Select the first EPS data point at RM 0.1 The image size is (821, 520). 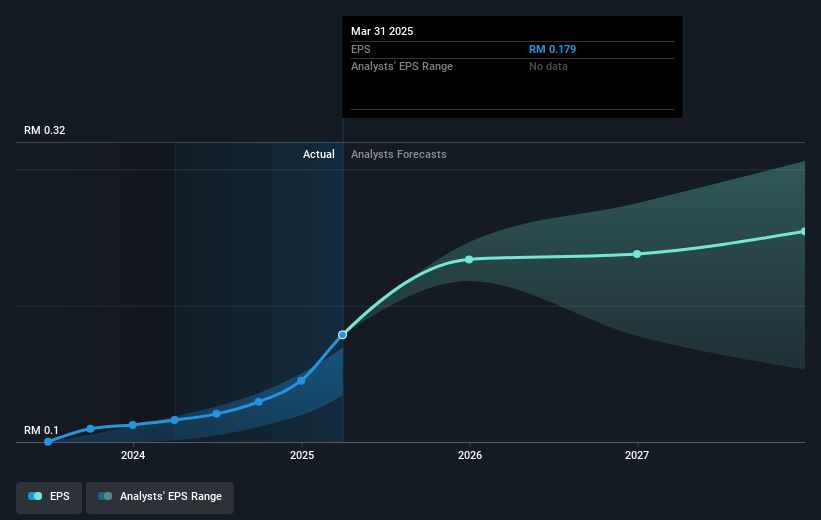[x=48, y=442]
